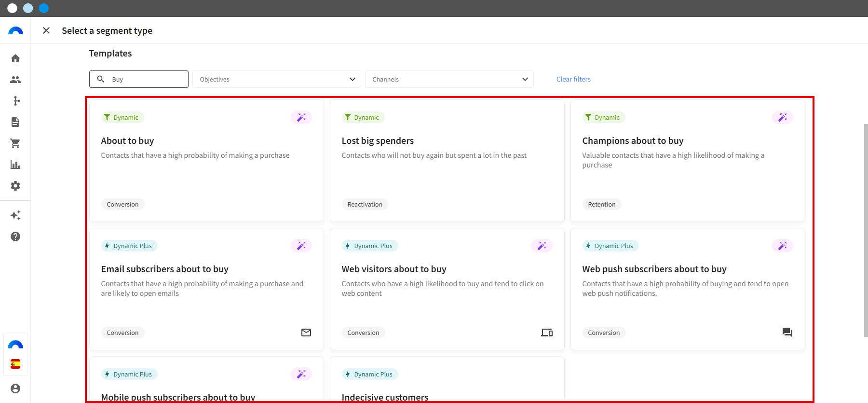Screen dimensions: 868x403
Task: Click the magic wand icon on About to buy card
Action: pos(301,117)
